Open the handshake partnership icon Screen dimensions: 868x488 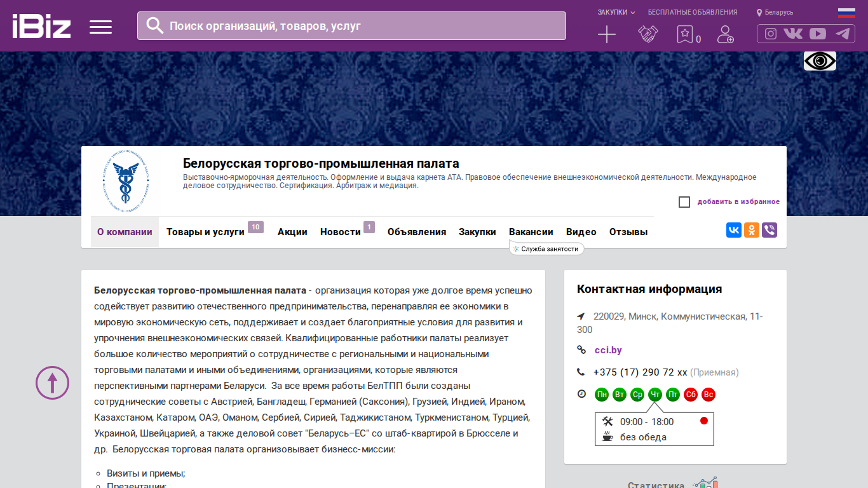648,34
